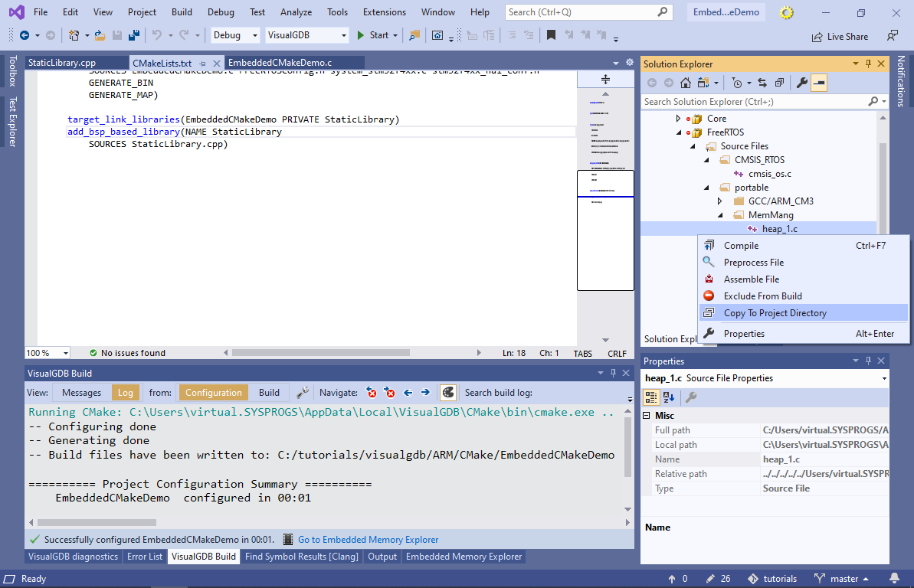Click the Open File folder icon

coord(100,35)
